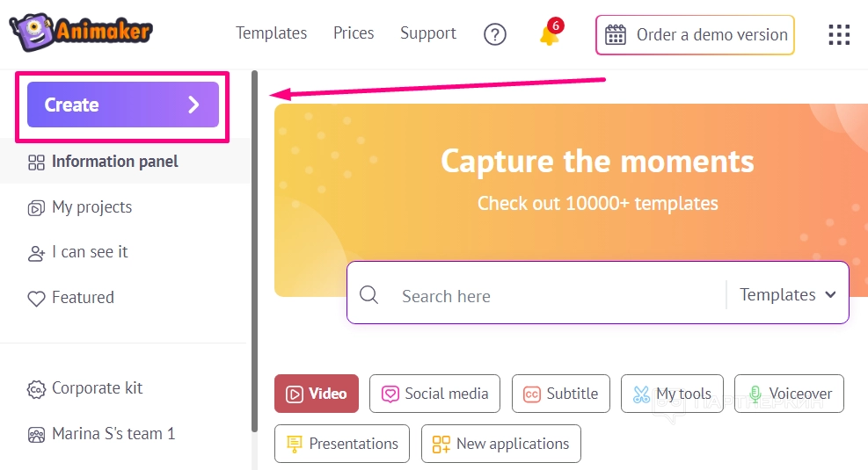
Task: Open the Templates search filter dropdown
Action: click(787, 295)
